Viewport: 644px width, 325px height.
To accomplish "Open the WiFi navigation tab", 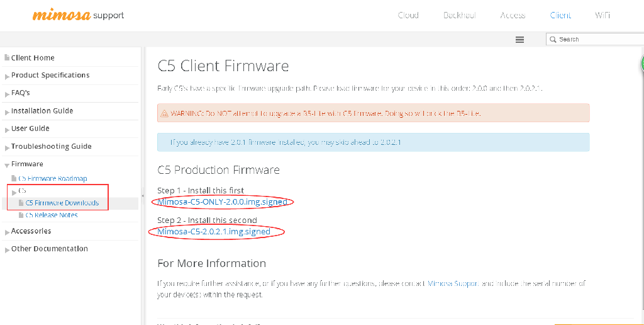I will (602, 15).
